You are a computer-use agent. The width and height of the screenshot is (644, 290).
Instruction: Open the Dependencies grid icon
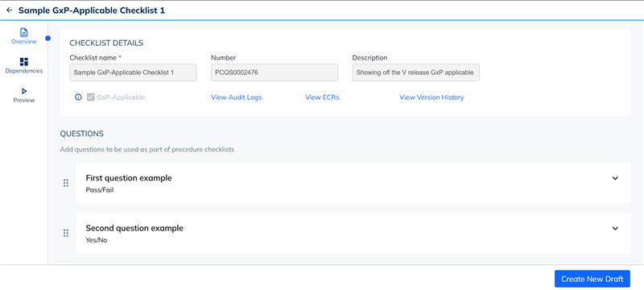point(24,62)
